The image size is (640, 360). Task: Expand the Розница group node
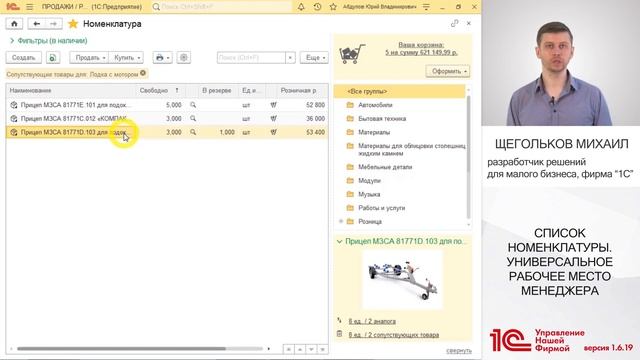click(341, 221)
